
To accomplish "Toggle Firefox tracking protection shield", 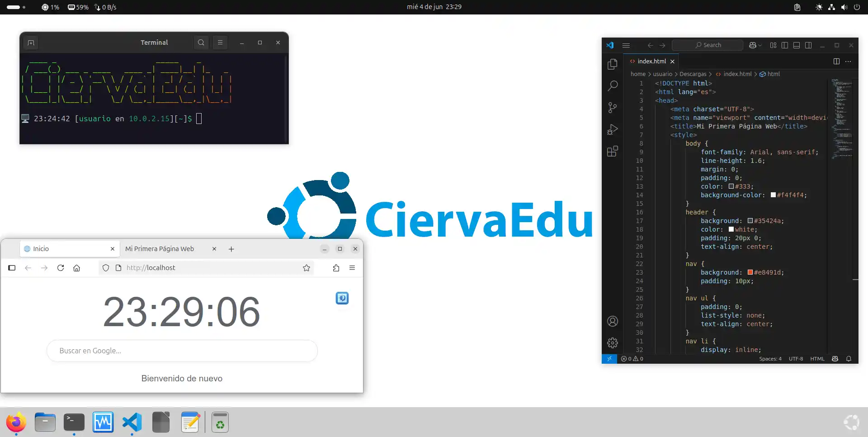I will pyautogui.click(x=105, y=268).
